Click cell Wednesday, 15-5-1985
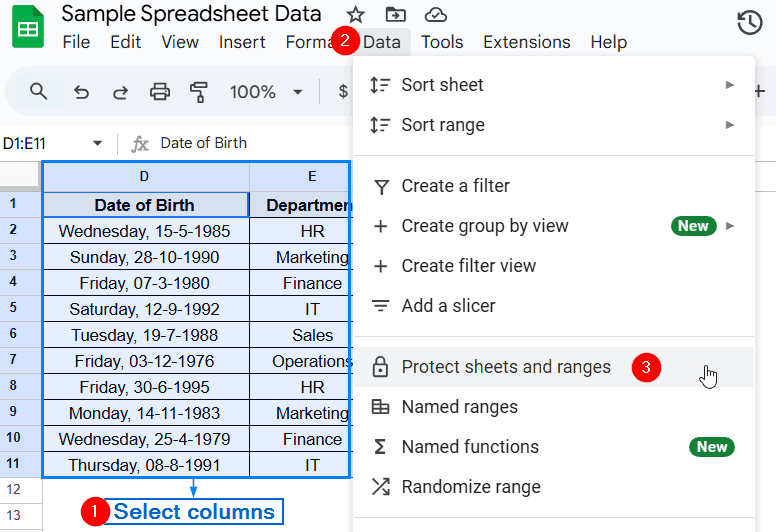 coord(146,231)
